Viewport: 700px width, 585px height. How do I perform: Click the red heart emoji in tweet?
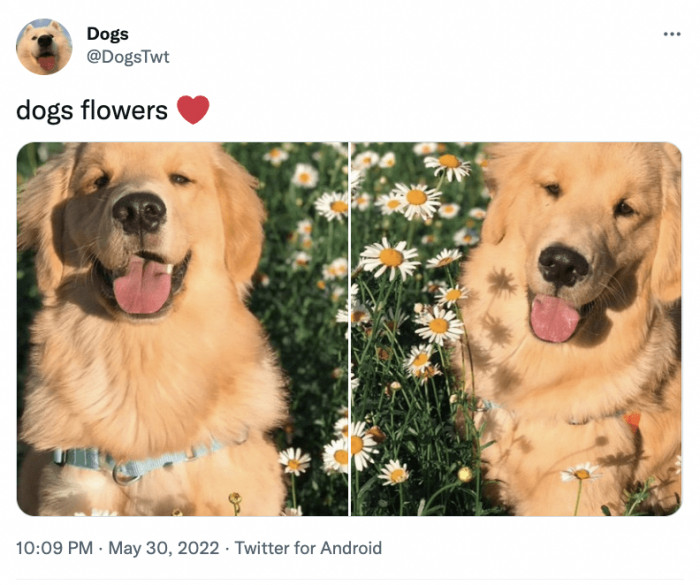point(193,109)
